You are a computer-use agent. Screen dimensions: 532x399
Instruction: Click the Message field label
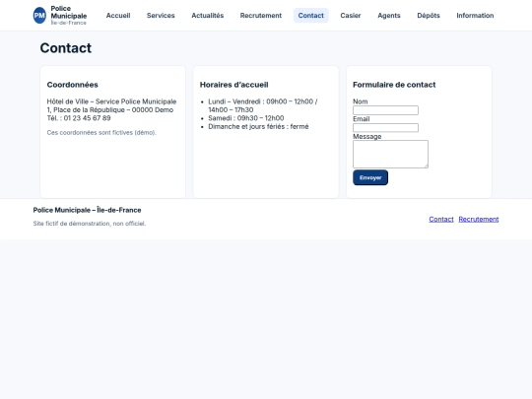[367, 136]
